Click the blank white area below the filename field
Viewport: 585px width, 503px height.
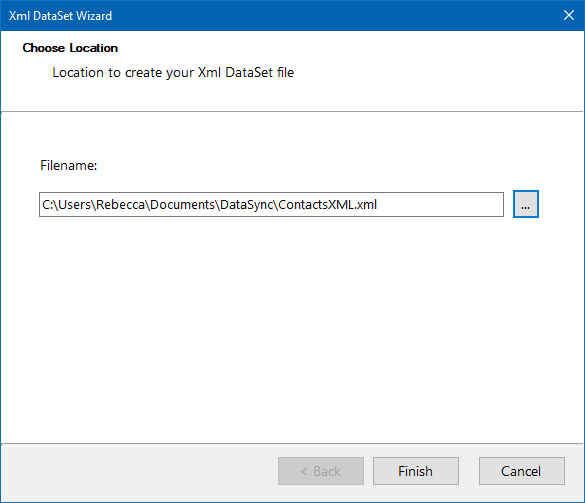coord(292,328)
